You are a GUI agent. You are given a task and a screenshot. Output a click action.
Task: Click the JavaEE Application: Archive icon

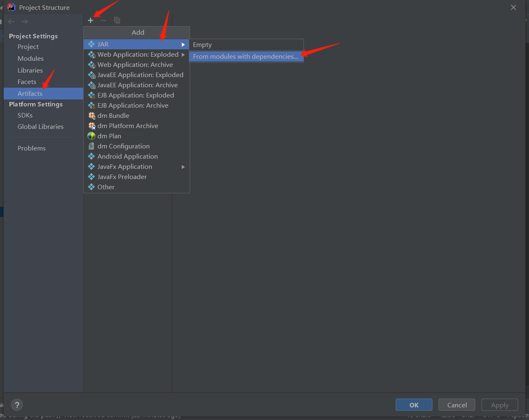pyautogui.click(x=91, y=85)
